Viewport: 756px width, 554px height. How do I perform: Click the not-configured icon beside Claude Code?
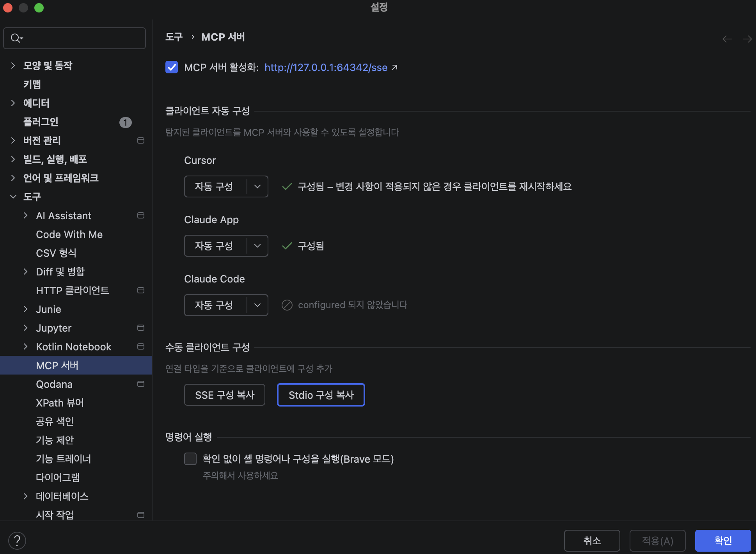[x=287, y=305]
